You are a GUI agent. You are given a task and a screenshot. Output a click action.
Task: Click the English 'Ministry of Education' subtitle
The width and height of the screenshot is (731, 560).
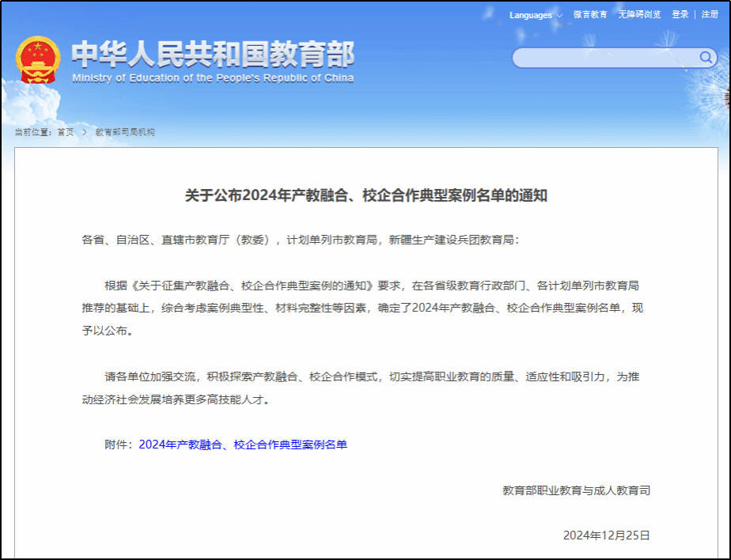[213, 78]
